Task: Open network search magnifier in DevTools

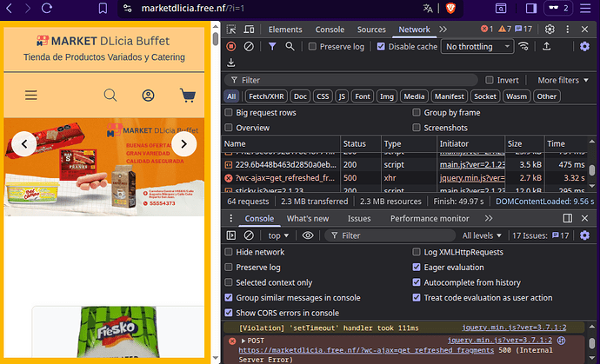Action: click(x=291, y=46)
